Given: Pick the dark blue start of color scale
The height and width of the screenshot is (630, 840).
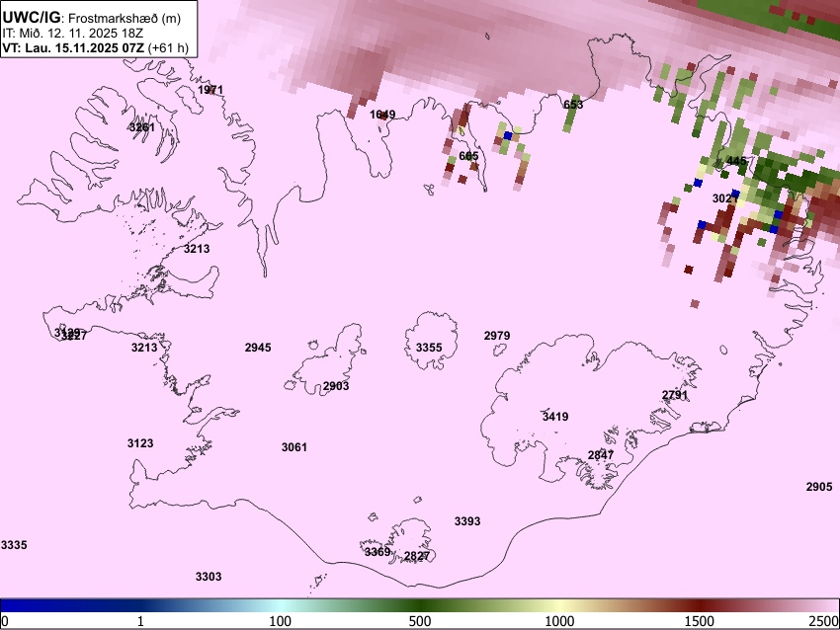Looking at the screenshot, I should (11, 605).
